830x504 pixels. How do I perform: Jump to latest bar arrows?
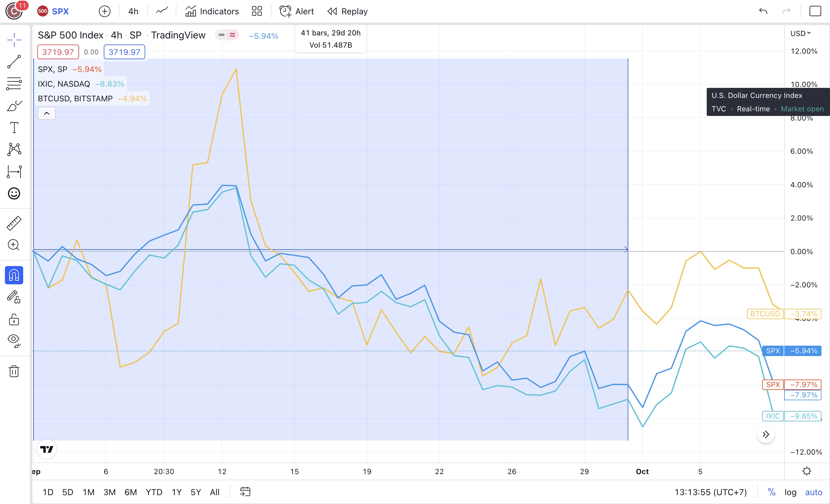766,434
